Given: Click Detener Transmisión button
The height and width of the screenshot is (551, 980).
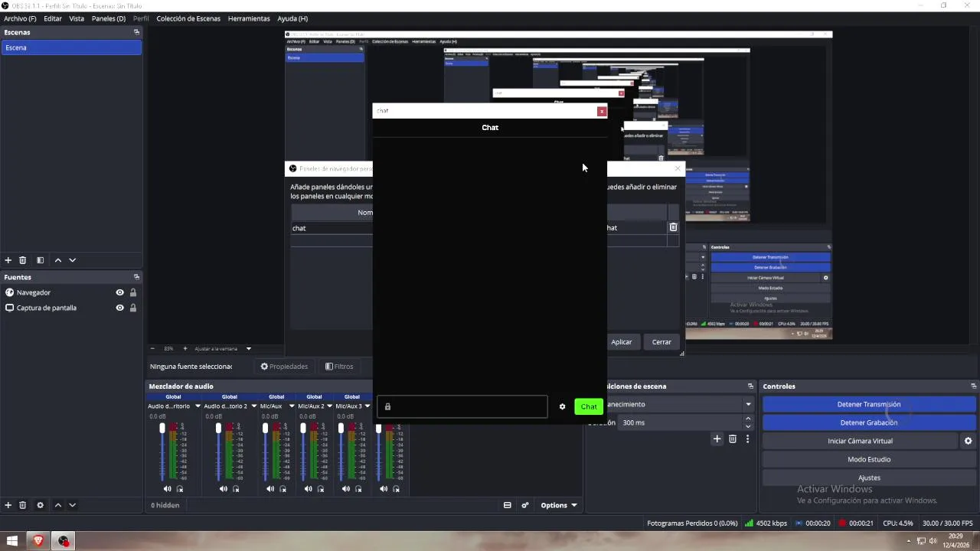Looking at the screenshot, I should (x=869, y=404).
